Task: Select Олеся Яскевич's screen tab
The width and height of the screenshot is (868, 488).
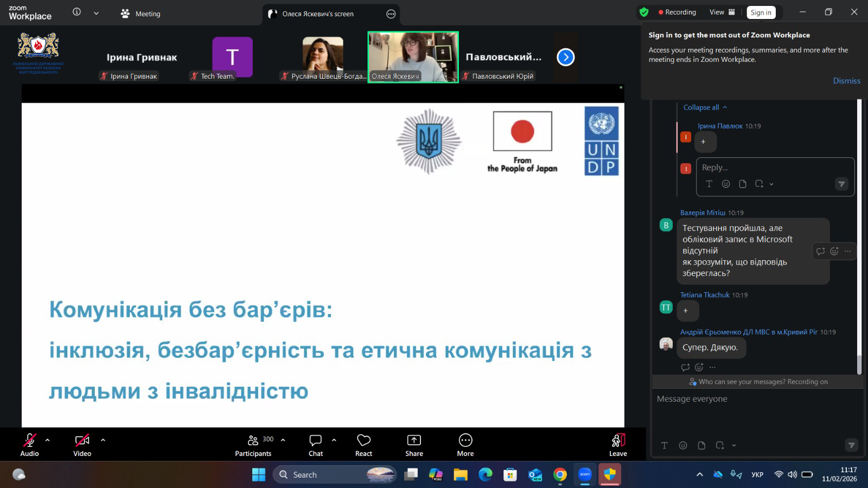Action: pyautogui.click(x=318, y=14)
